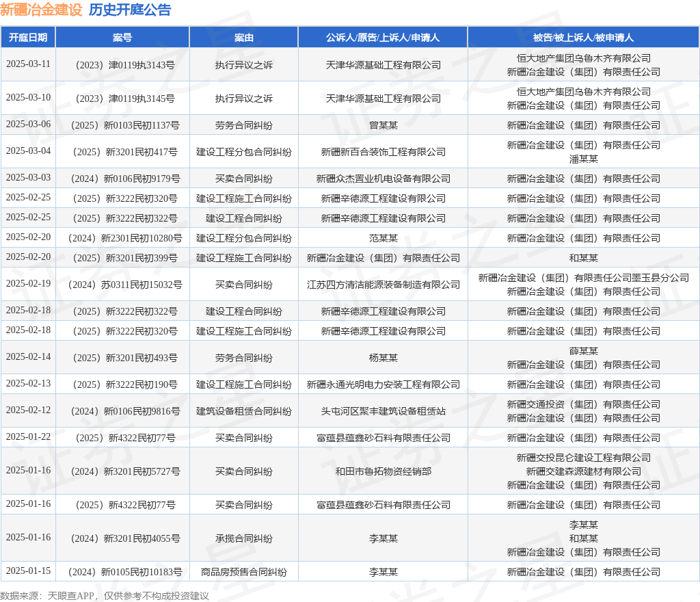Select case number (2024)新0106民初9816号
Screen dimensions: 700x602
click(x=125, y=412)
